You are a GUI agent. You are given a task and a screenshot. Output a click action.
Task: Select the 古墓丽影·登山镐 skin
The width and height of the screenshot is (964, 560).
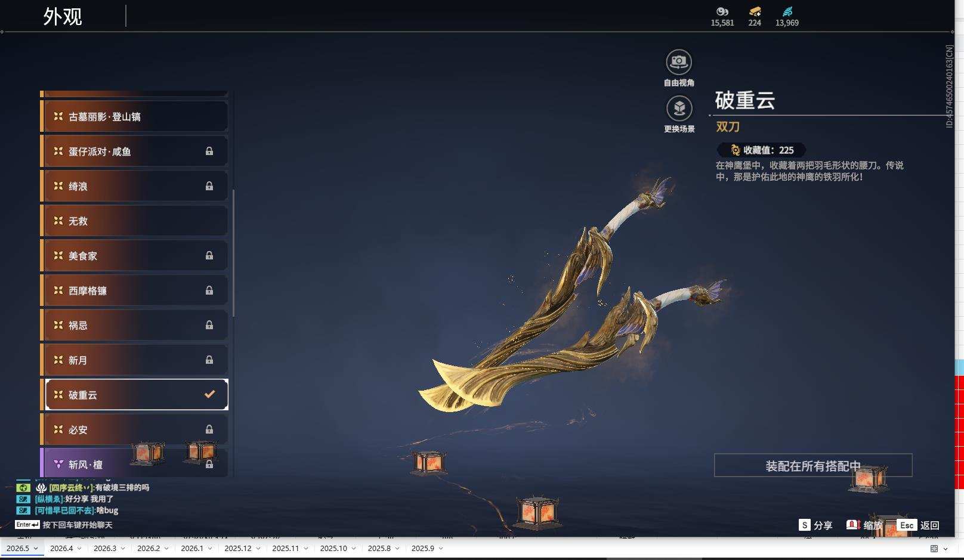tap(134, 117)
